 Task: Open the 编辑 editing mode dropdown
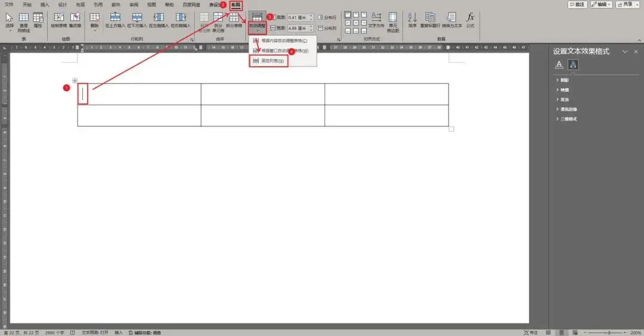[x=601, y=5]
